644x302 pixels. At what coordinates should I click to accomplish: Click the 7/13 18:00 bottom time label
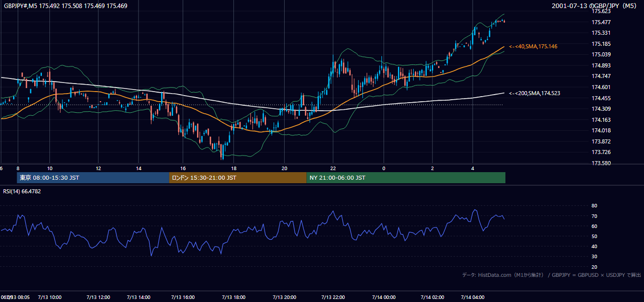pos(233,297)
